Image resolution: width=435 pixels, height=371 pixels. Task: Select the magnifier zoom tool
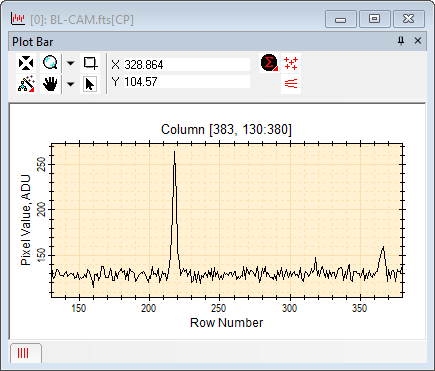pyautogui.click(x=50, y=63)
